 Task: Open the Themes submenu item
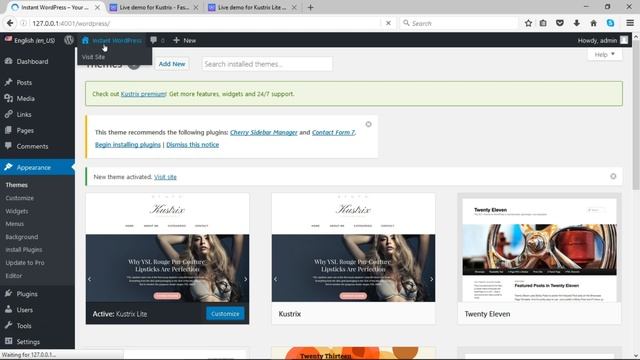click(17, 184)
